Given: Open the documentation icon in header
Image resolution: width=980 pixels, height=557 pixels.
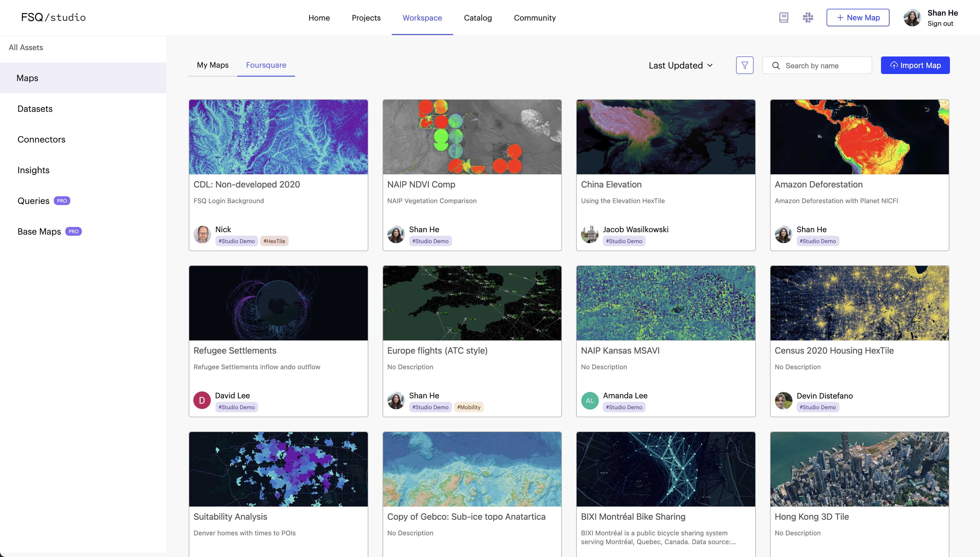Looking at the screenshot, I should 784,18.
